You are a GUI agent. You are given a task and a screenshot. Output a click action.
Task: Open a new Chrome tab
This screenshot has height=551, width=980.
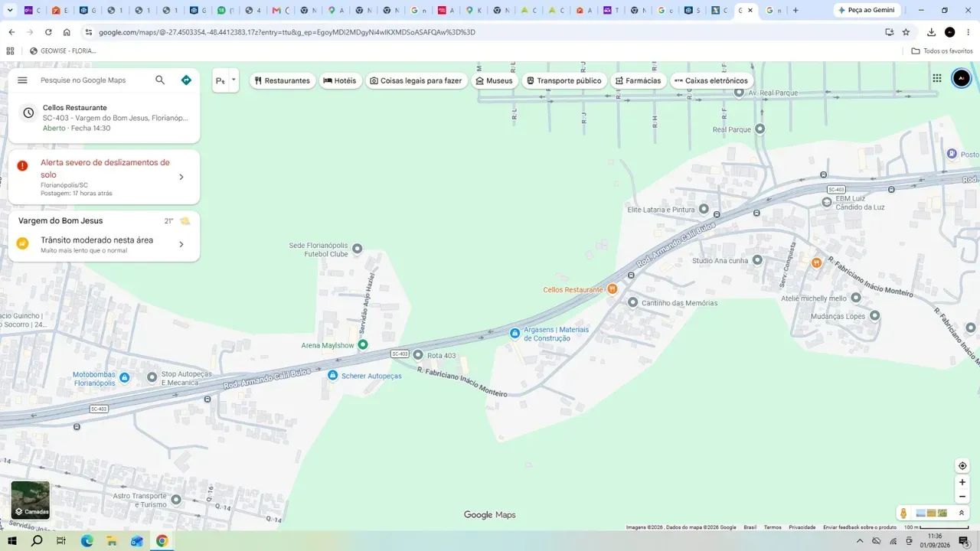coord(795,10)
